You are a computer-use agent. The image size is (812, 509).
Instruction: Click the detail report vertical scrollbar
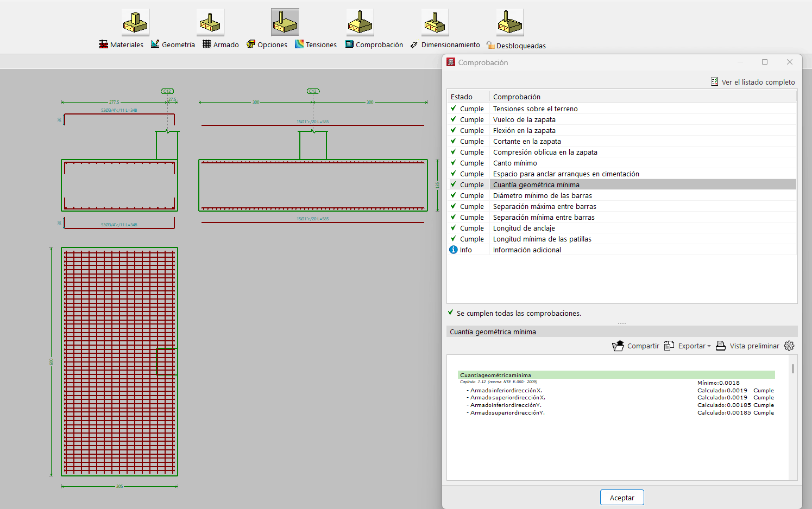(x=793, y=369)
